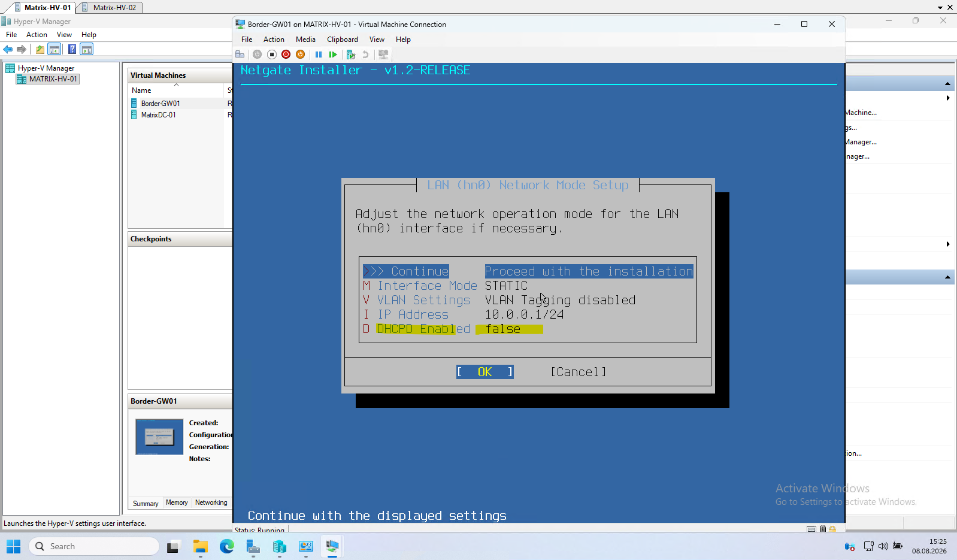The height and width of the screenshot is (560, 957).
Task: Select Hyper-V Manager root tree node
Action: pos(41,68)
